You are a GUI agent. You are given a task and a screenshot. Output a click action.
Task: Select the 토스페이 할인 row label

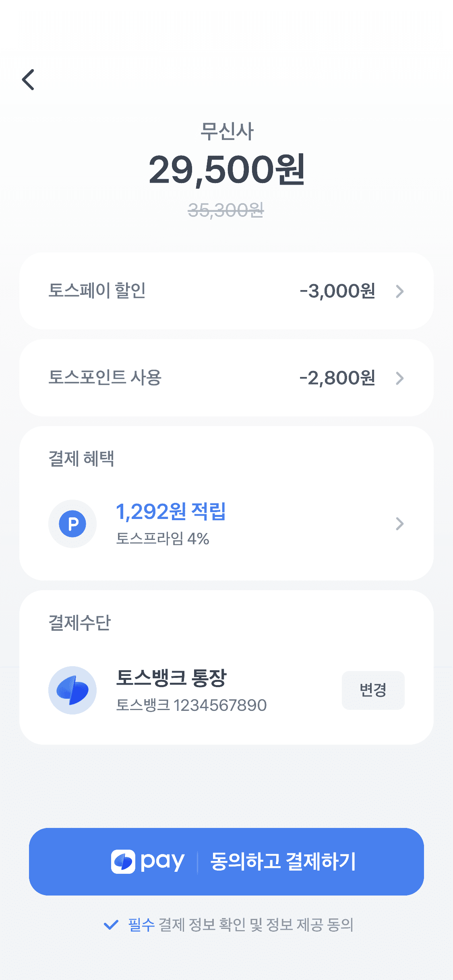coord(97,290)
